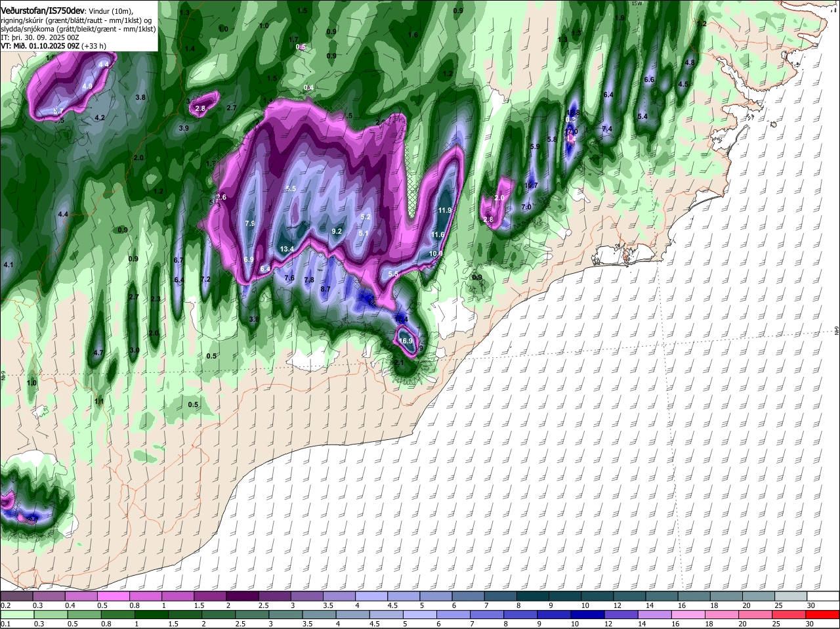840x629 pixels.
Task: Click the 15W longitude label
Action: click(x=636, y=3)
